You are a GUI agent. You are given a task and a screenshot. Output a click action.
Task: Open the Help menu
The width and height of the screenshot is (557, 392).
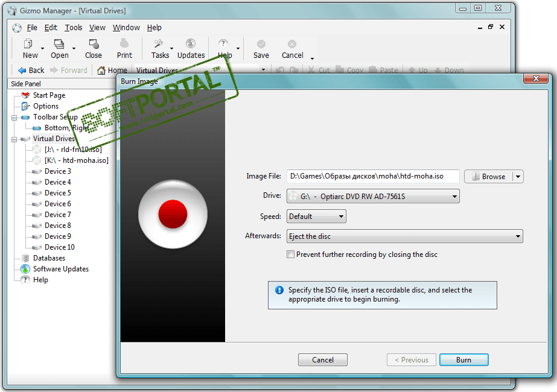[x=154, y=27]
